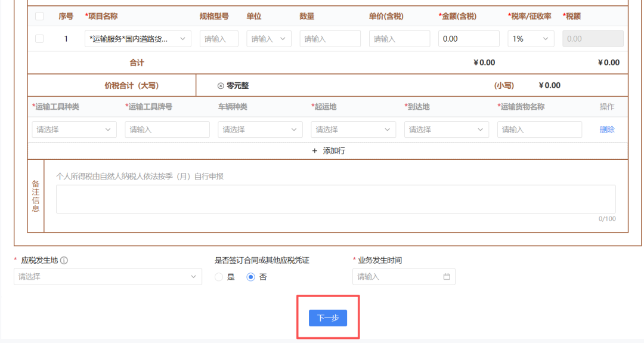The image size is (644, 343).
Task: Open the 单位 dropdown
Action: (x=268, y=39)
